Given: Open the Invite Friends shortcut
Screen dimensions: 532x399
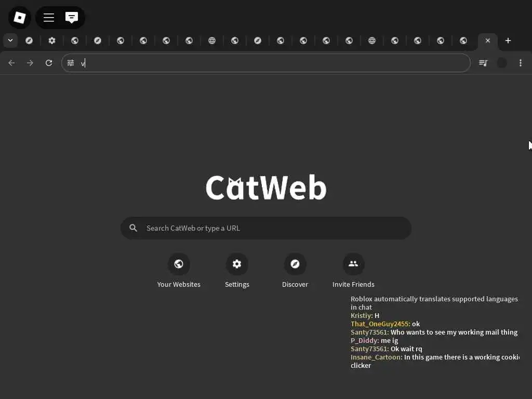Looking at the screenshot, I should coord(353,271).
